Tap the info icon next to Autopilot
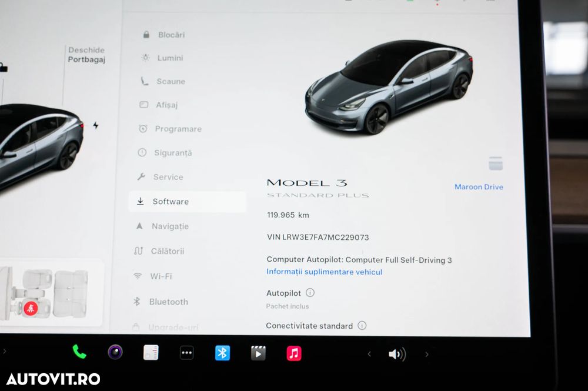 click(310, 293)
